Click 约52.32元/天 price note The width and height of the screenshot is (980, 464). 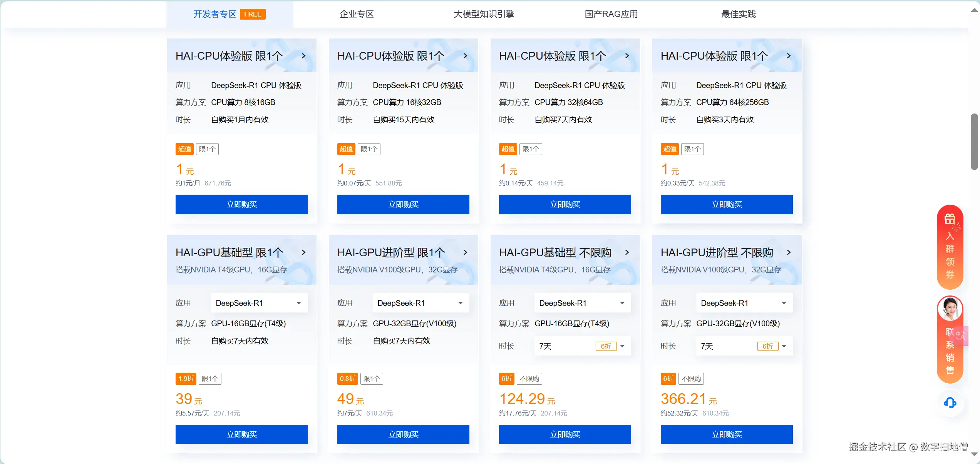(680, 413)
